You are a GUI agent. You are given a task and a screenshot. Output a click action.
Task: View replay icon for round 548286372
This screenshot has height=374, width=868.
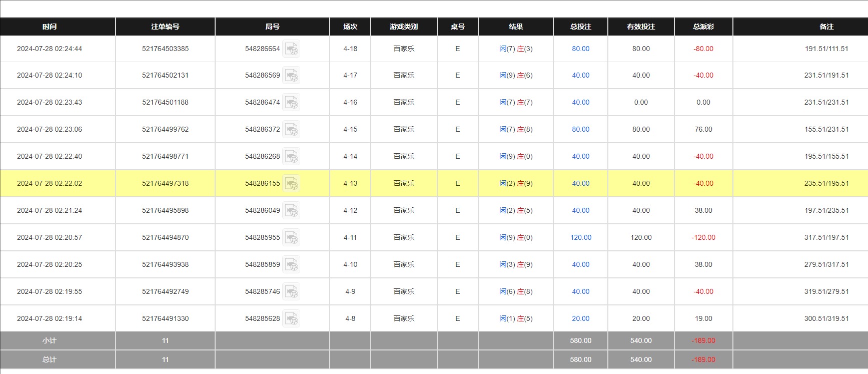291,130
